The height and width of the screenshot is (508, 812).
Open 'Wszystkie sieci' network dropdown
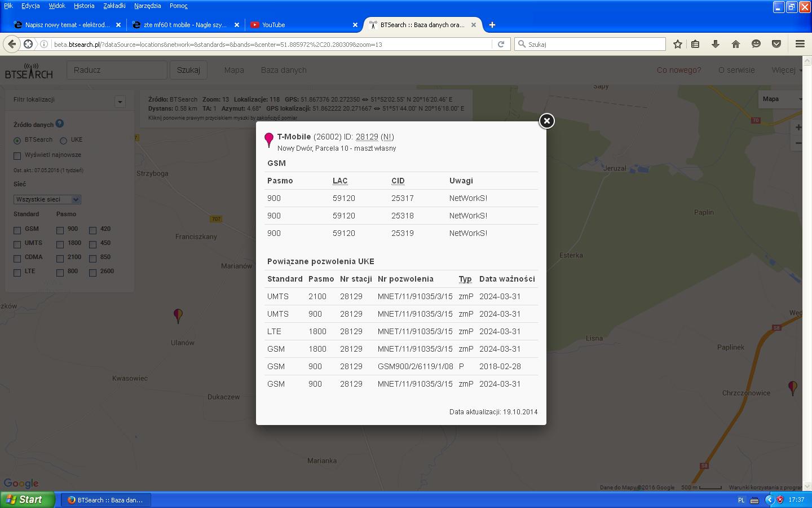[47, 199]
